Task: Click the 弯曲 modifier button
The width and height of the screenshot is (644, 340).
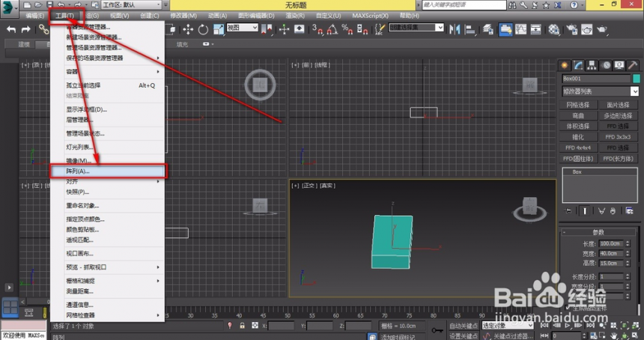Action: 577,115
